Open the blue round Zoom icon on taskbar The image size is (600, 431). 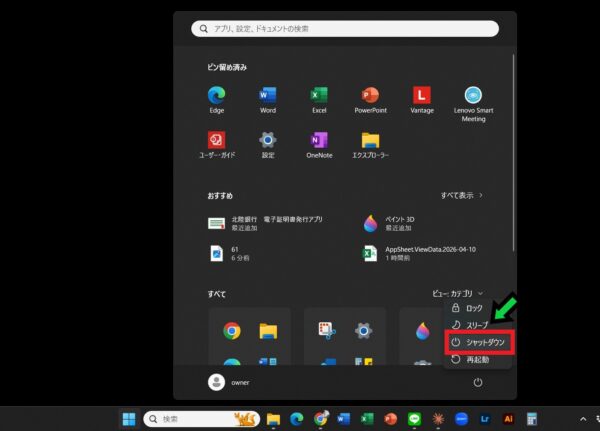[461, 419]
